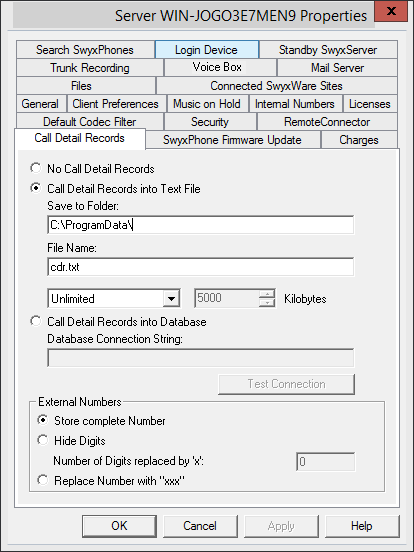Open the Charges tab

coord(359,140)
